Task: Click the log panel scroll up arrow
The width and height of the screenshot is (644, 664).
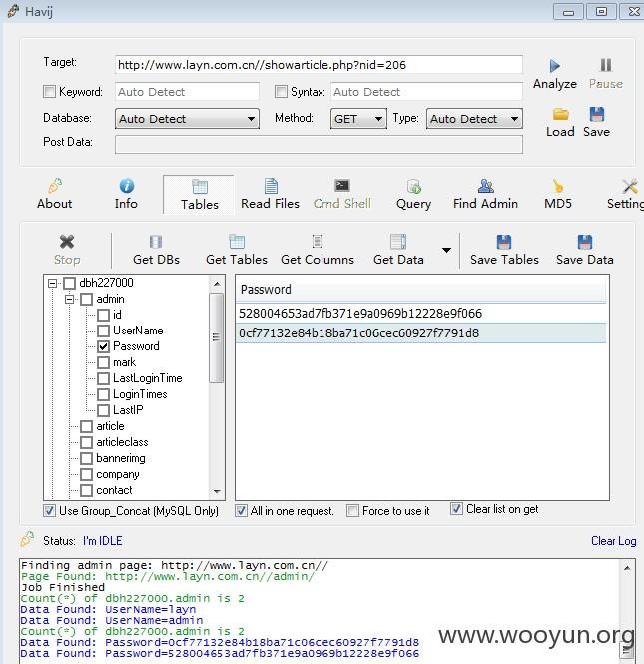Action: tap(627, 568)
